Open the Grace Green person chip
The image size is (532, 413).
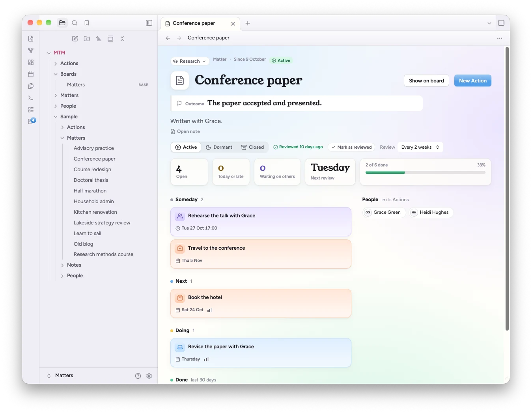click(384, 212)
